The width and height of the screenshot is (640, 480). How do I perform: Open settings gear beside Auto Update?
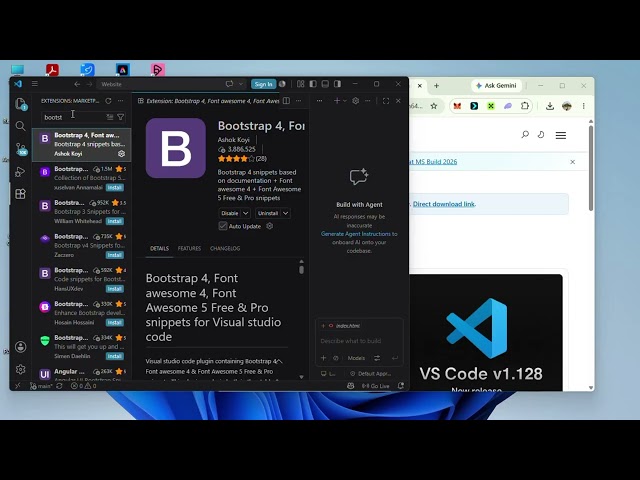click(269, 226)
